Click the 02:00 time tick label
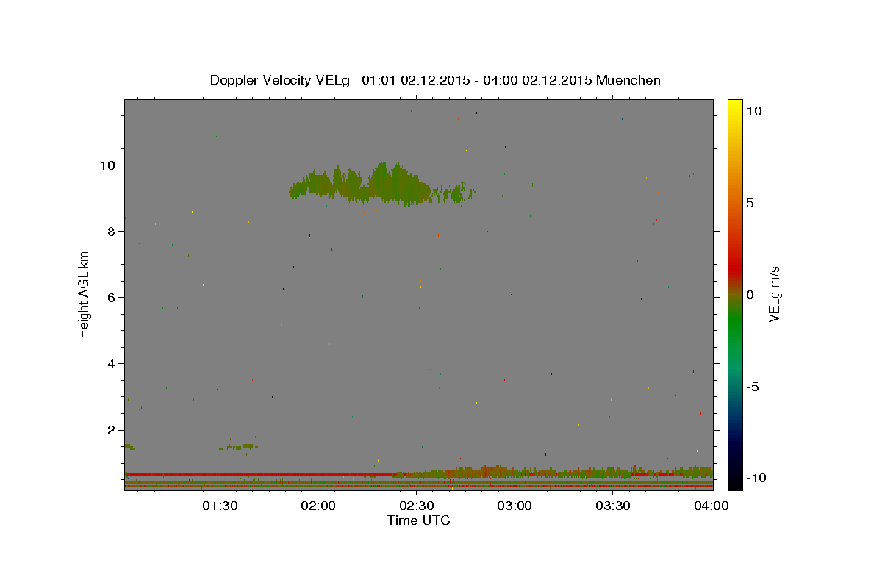This screenshot has height=588, width=882. point(318,506)
